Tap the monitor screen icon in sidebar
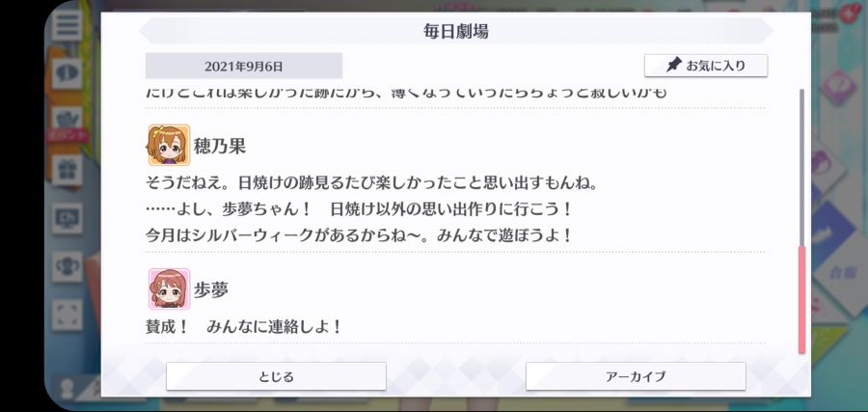This screenshot has height=412, width=868. [x=67, y=218]
